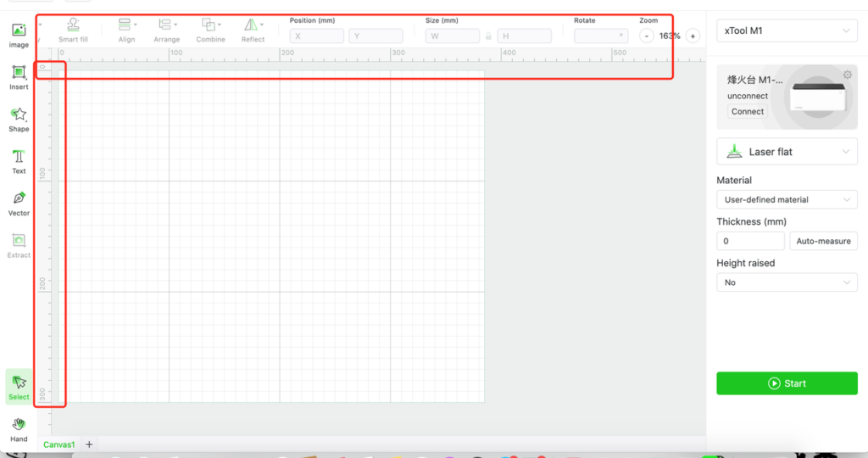
Task: Open the Laser flat mode dropdown
Action: tap(787, 152)
